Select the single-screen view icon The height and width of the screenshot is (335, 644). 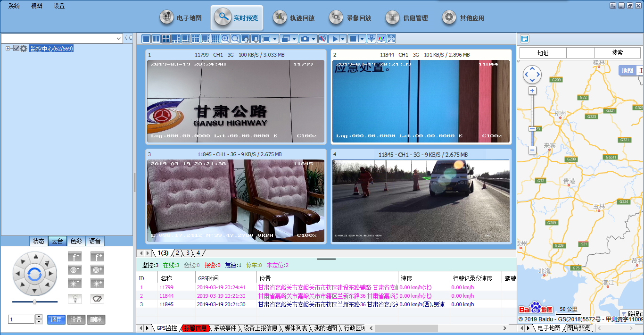tap(146, 39)
